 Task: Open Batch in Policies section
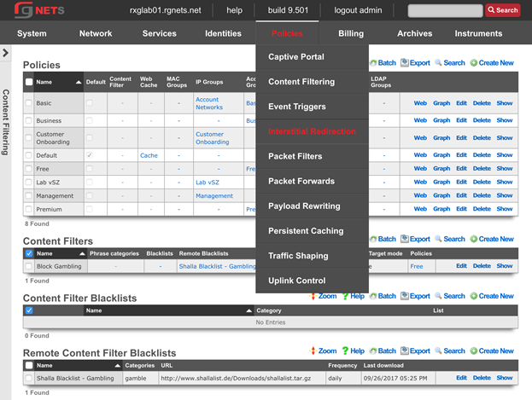click(x=383, y=63)
